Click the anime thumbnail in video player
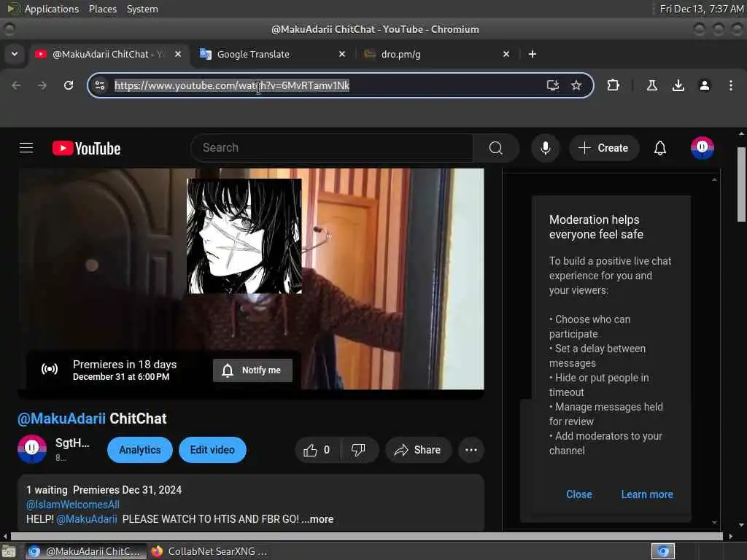 (244, 236)
